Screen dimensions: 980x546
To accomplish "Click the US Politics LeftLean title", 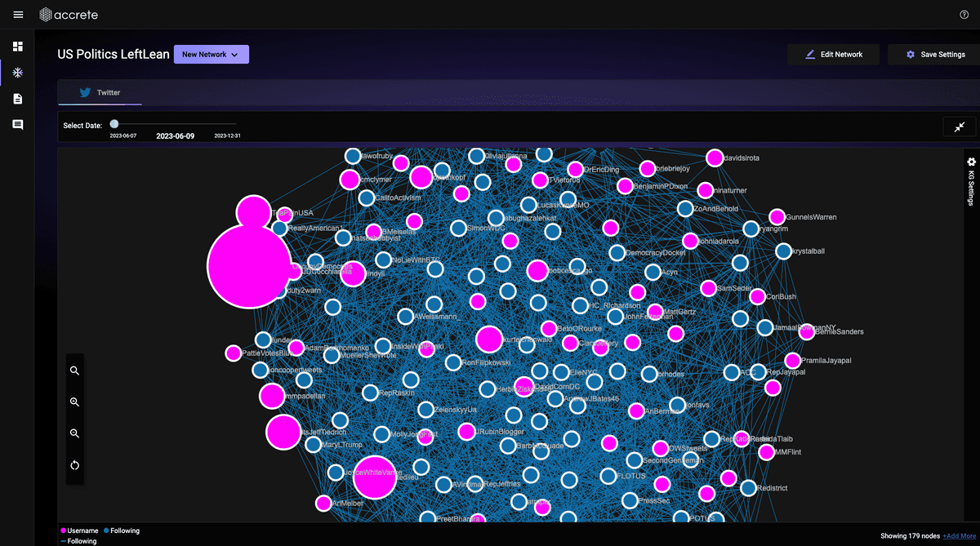I will [x=114, y=55].
